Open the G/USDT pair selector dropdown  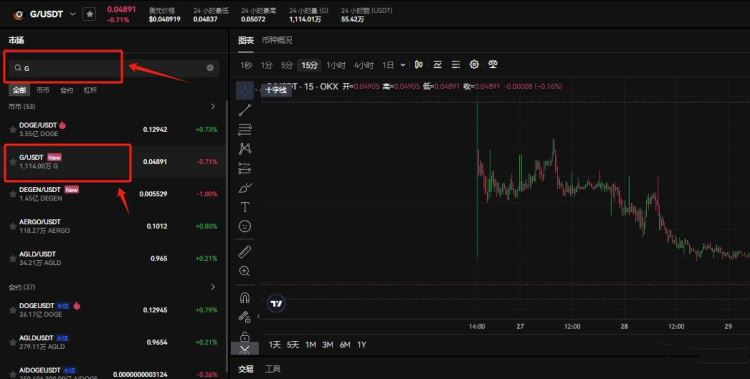pyautogui.click(x=73, y=14)
